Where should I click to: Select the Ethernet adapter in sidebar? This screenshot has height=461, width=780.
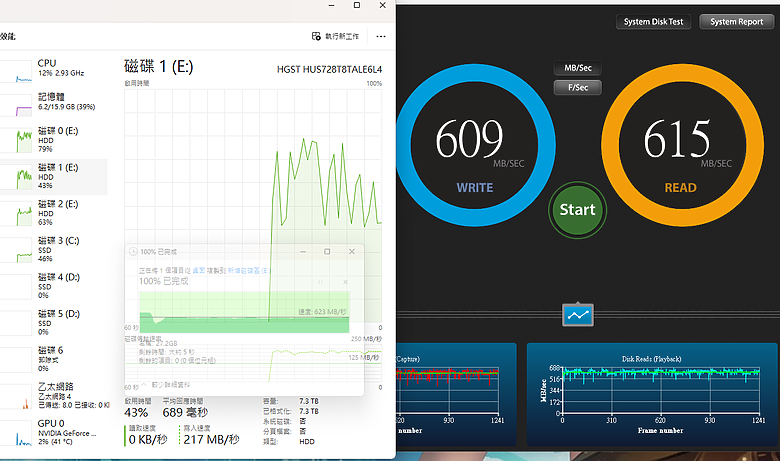[x=54, y=395]
